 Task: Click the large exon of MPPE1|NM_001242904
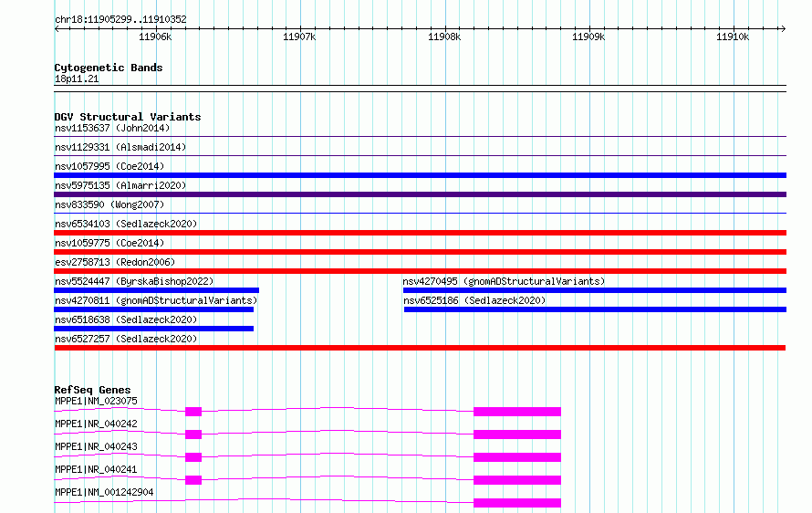pos(517,503)
